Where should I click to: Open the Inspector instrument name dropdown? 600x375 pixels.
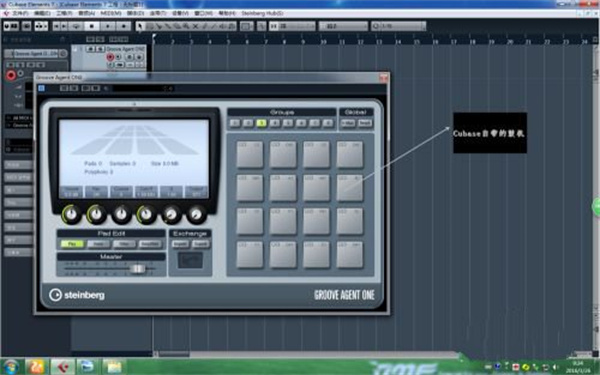(36, 54)
